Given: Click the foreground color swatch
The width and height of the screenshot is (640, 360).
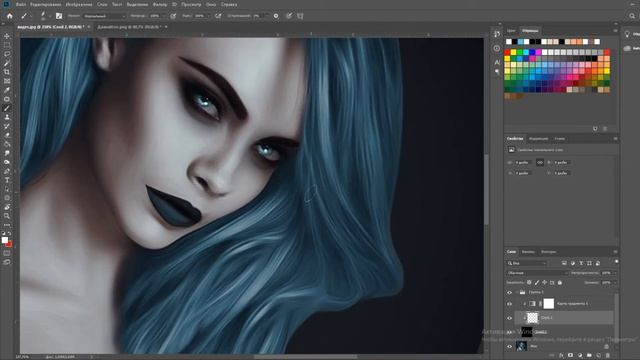Looking at the screenshot, I should [x=4, y=240].
